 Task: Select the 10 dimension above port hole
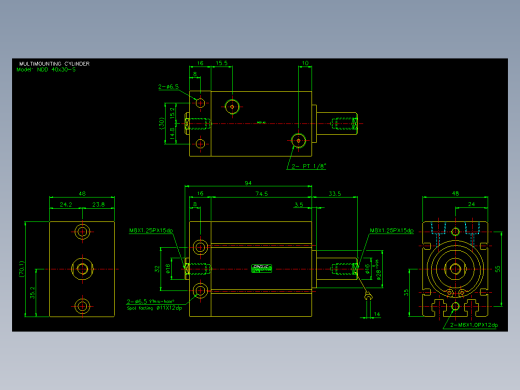tap(305, 63)
